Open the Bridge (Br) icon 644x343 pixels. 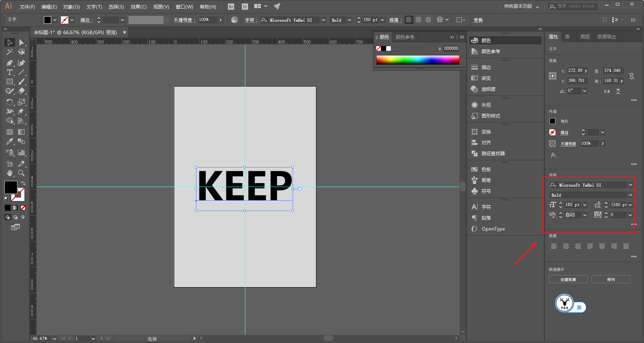[231, 7]
